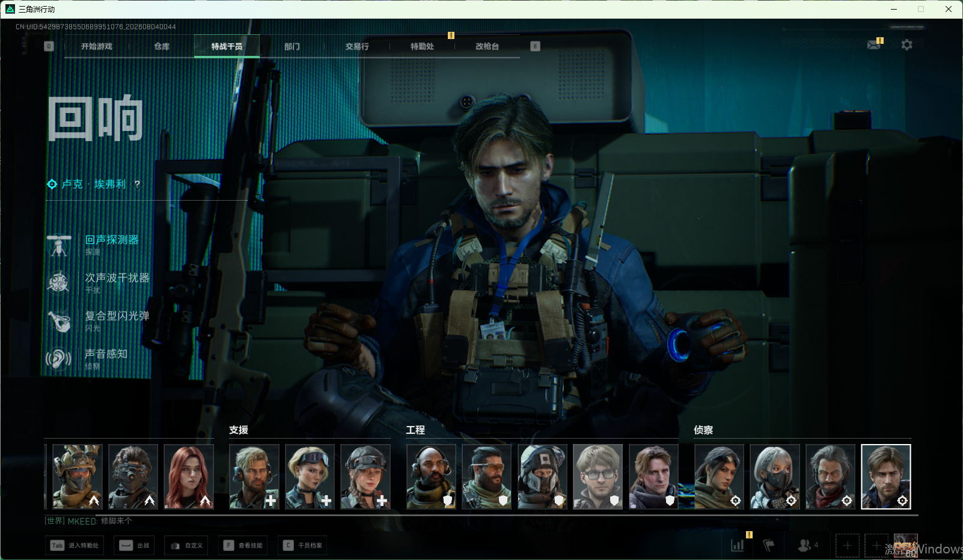Select the highlighted 回响 operator portrait
963x560 pixels.
tap(886, 476)
